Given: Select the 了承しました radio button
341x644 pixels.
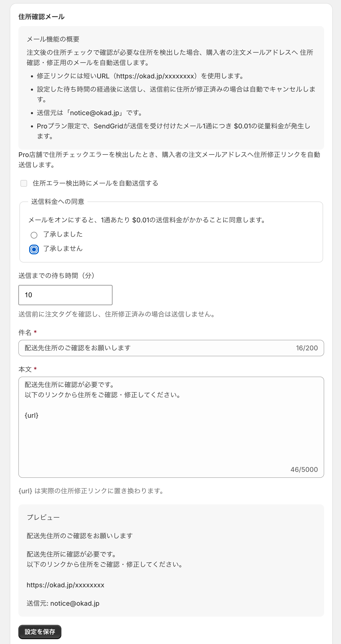Looking at the screenshot, I should pyautogui.click(x=34, y=235).
